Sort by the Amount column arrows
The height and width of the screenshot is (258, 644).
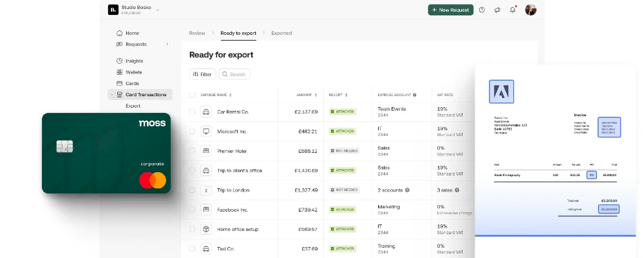point(316,95)
